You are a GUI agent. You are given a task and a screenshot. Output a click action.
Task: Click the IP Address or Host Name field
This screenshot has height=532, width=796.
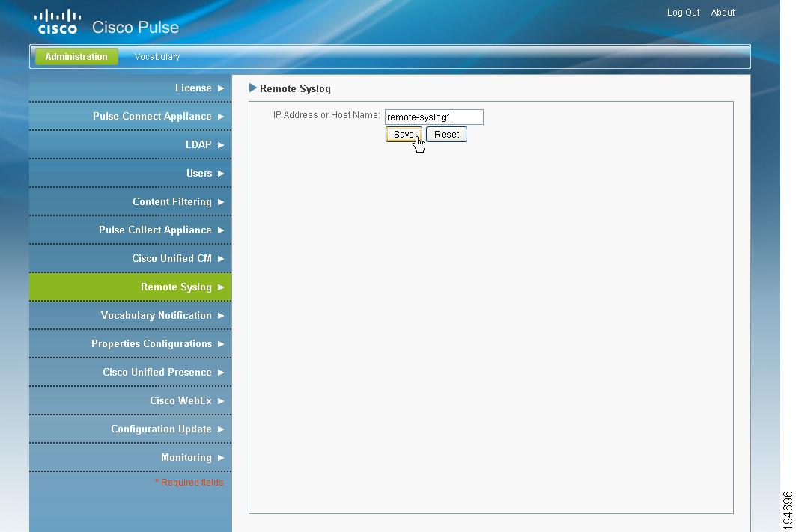click(x=434, y=117)
